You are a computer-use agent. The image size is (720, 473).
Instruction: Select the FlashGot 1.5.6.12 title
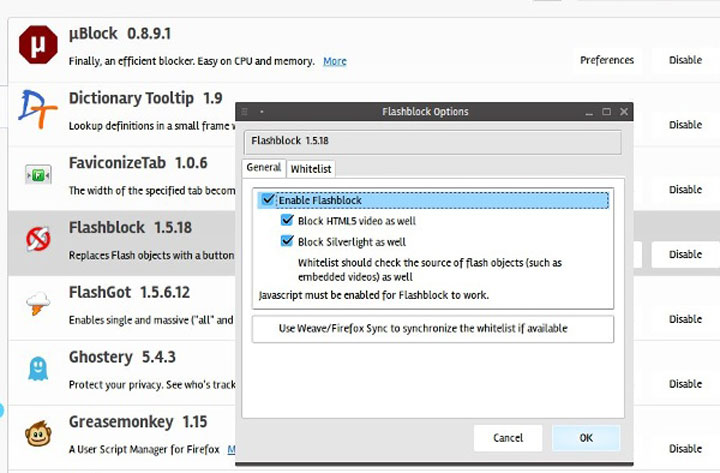click(129, 293)
